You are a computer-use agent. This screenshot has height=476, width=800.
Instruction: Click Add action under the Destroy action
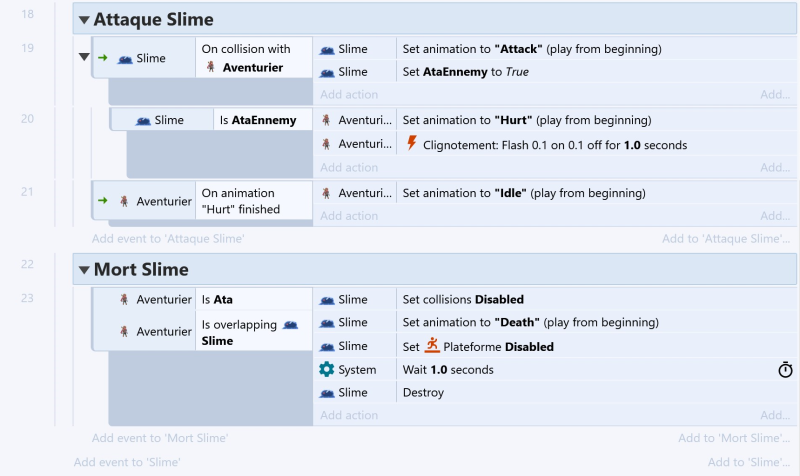pos(349,415)
